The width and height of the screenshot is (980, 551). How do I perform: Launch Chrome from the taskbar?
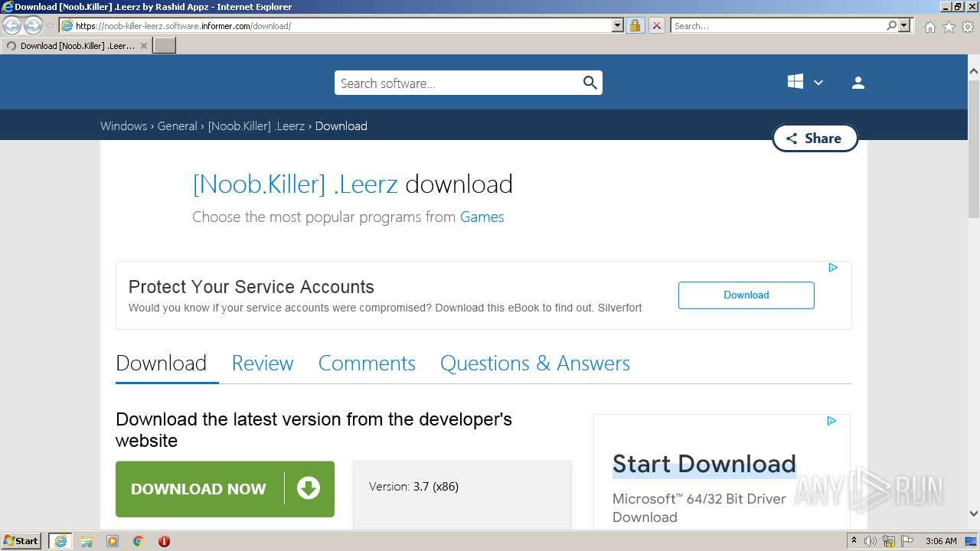139,541
